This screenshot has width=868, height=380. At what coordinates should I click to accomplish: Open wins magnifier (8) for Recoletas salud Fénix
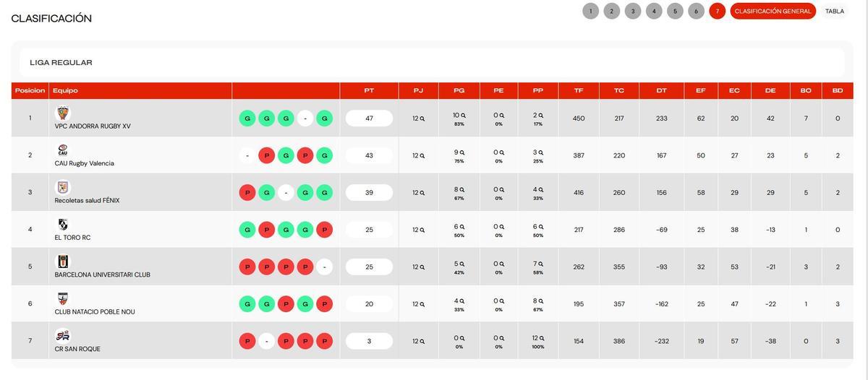pos(462,189)
